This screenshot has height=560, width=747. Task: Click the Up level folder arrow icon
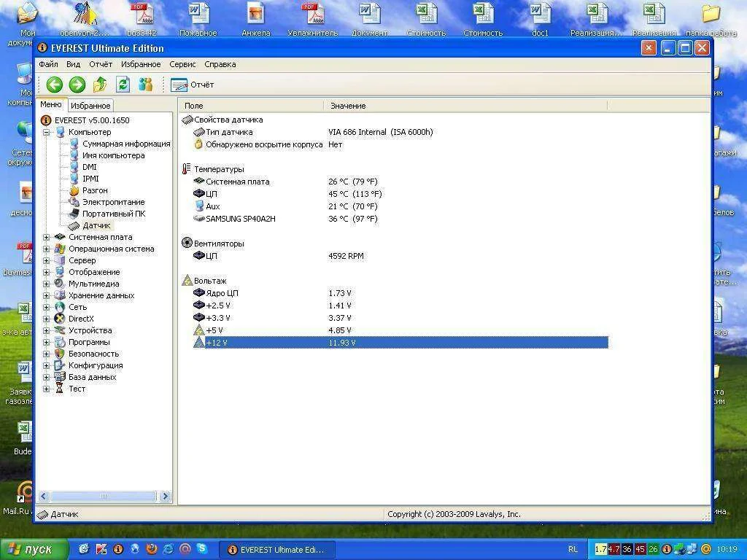click(x=100, y=85)
